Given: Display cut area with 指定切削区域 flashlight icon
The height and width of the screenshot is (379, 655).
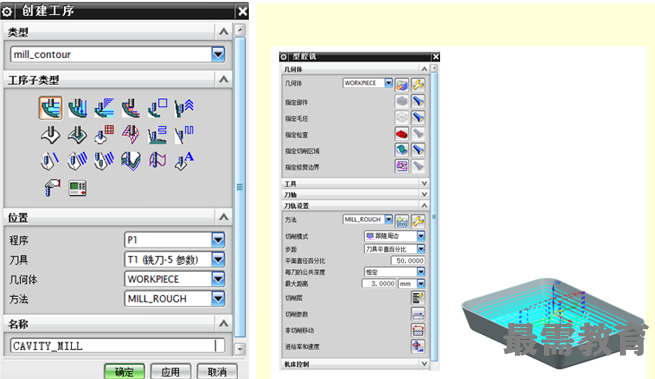Looking at the screenshot, I should tap(418, 150).
